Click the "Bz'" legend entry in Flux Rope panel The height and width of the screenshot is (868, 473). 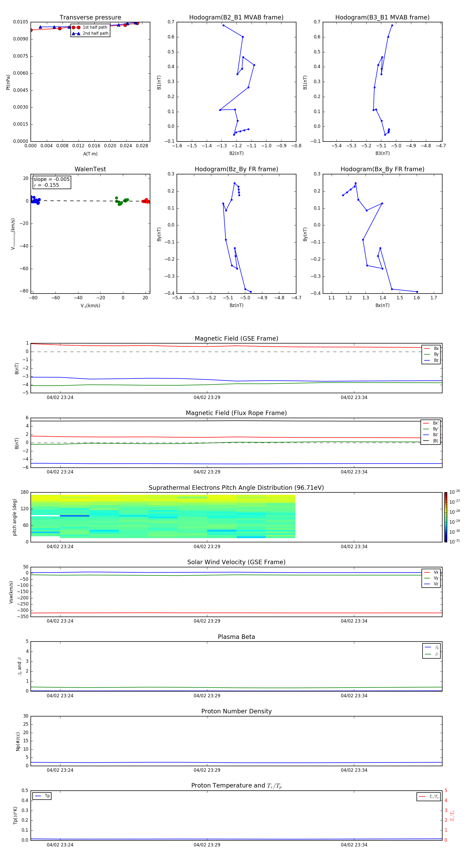(x=431, y=435)
